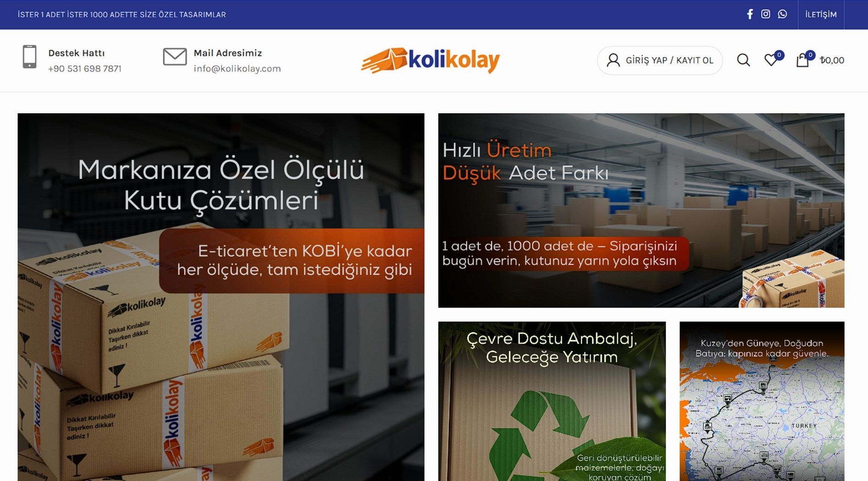The width and height of the screenshot is (868, 481).
Task: Open the wishlist heart icon
Action: coord(772,60)
